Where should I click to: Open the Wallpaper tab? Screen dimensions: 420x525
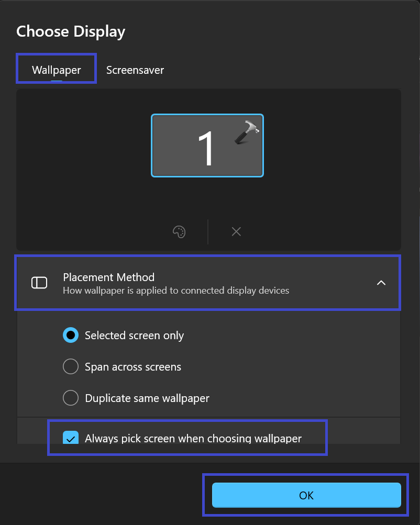(x=57, y=70)
